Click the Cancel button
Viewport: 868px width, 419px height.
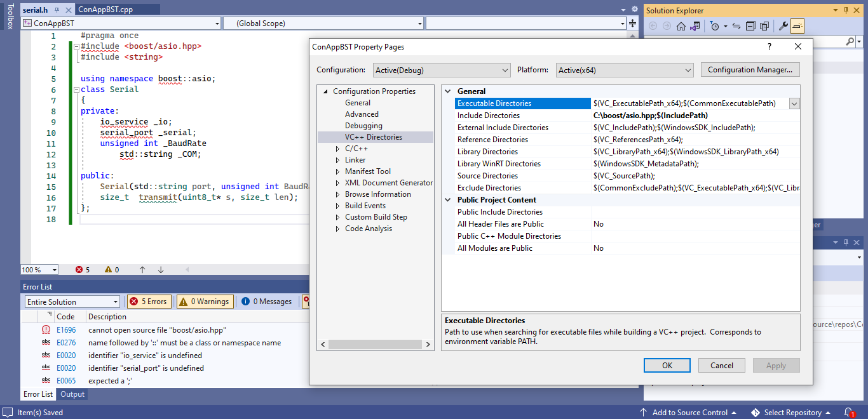click(721, 366)
